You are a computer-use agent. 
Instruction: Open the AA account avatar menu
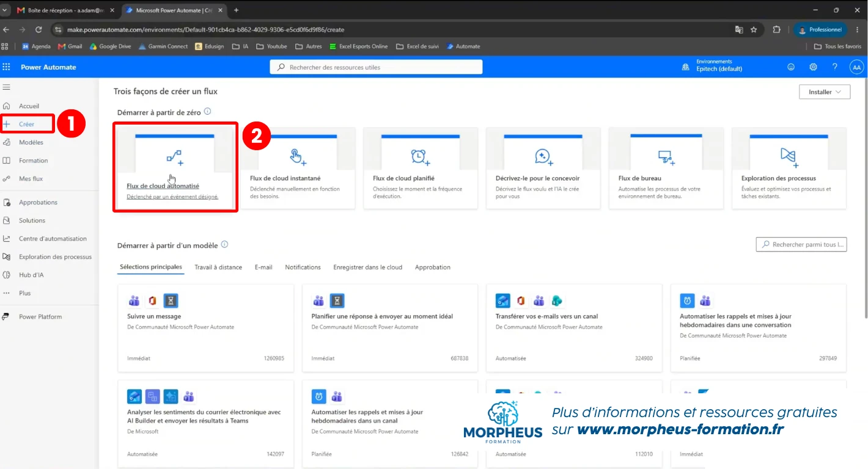856,68
